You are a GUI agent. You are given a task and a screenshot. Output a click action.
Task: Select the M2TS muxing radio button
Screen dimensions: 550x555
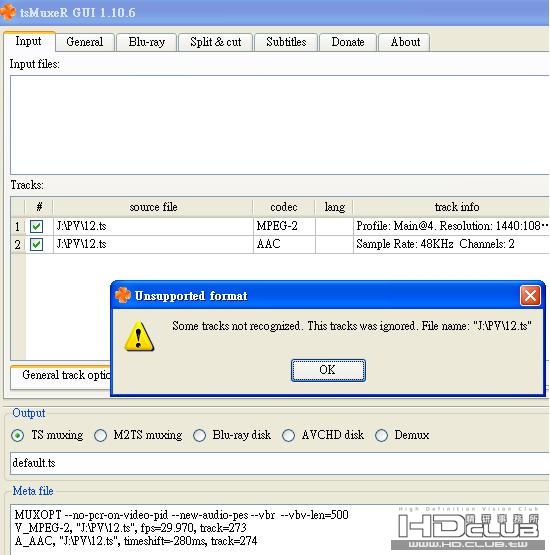pyautogui.click(x=101, y=435)
